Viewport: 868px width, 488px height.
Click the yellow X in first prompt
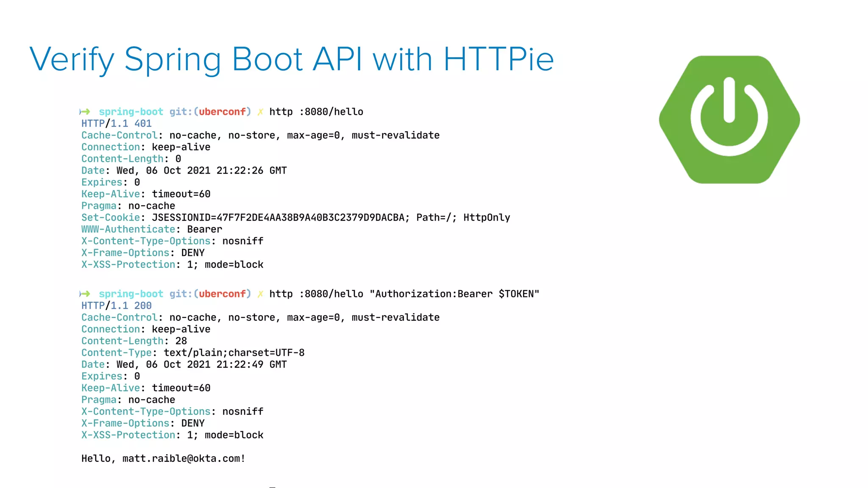[x=260, y=112]
